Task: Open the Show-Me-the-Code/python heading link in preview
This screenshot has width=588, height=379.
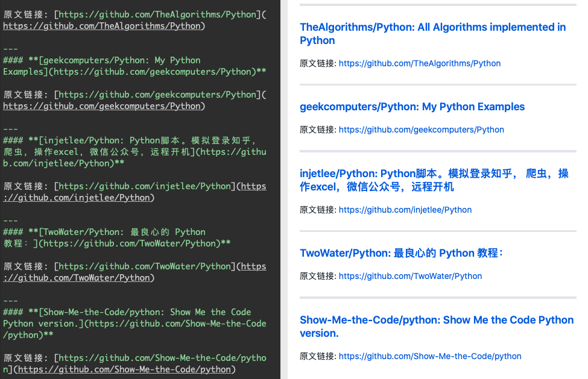Action: coord(437,327)
